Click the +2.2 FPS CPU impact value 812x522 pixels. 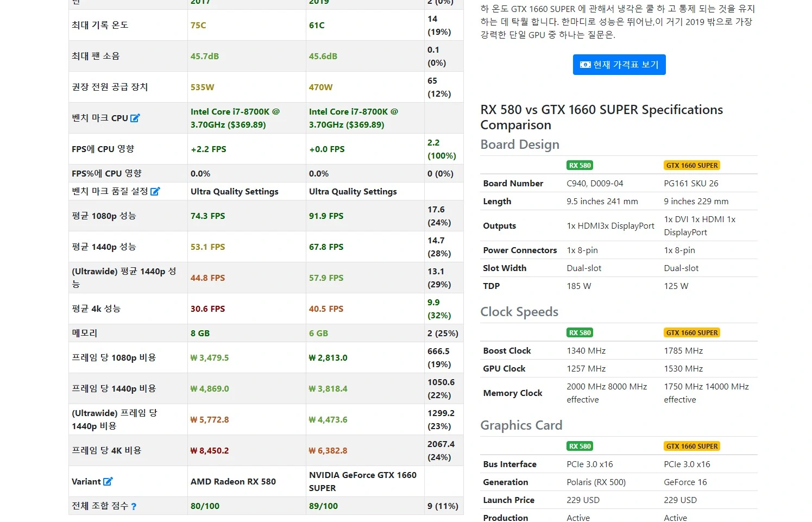tap(209, 149)
